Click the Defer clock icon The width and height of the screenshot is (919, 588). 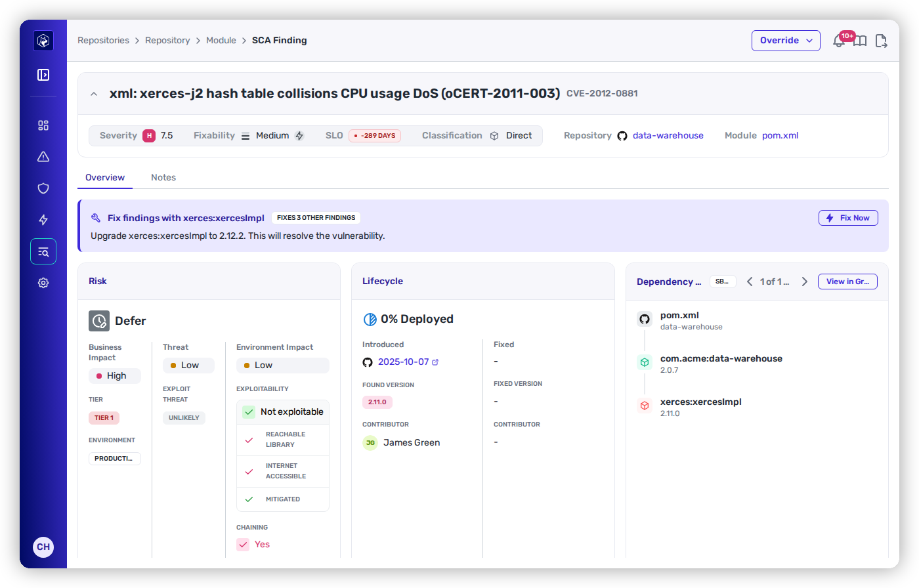pos(99,321)
